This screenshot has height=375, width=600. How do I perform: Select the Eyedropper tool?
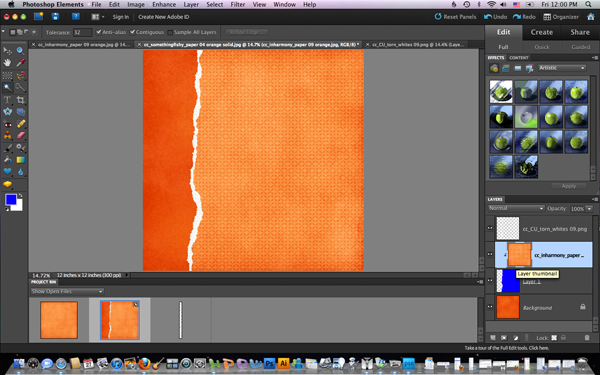[x=20, y=63]
